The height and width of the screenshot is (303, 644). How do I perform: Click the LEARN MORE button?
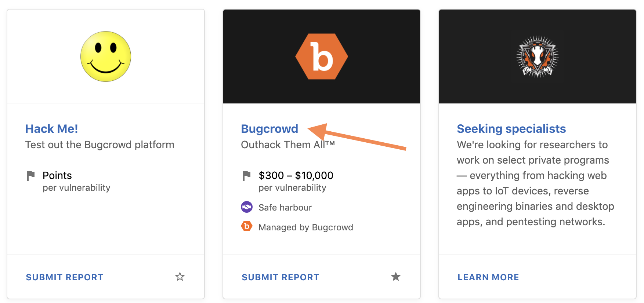click(x=488, y=277)
